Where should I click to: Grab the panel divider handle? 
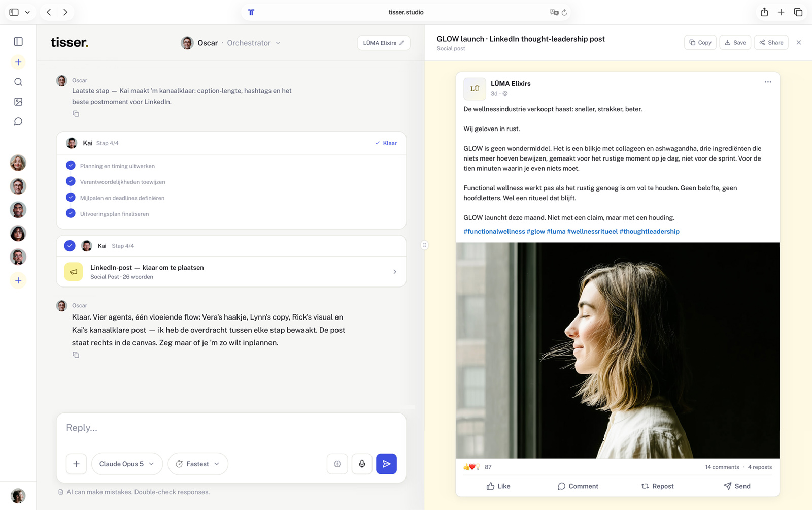[x=424, y=245]
